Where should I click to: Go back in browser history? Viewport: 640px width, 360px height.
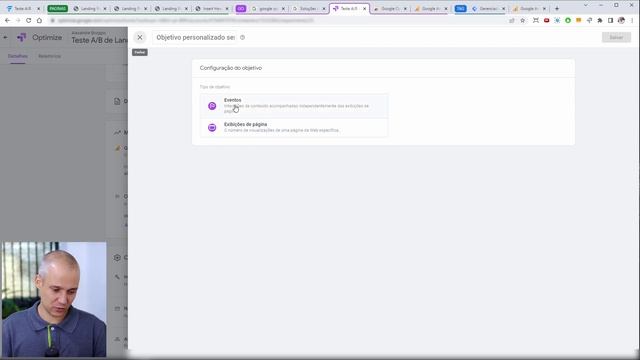[7, 20]
